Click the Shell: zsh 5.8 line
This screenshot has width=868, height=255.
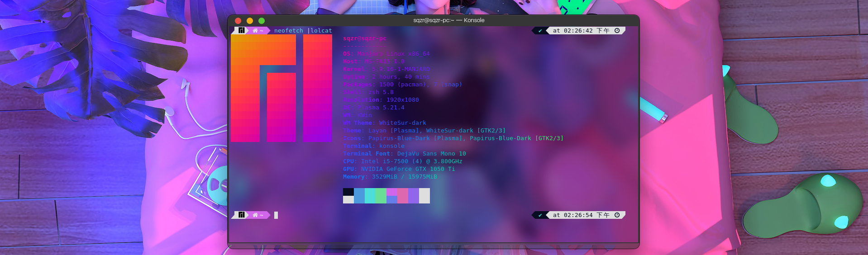(368, 92)
